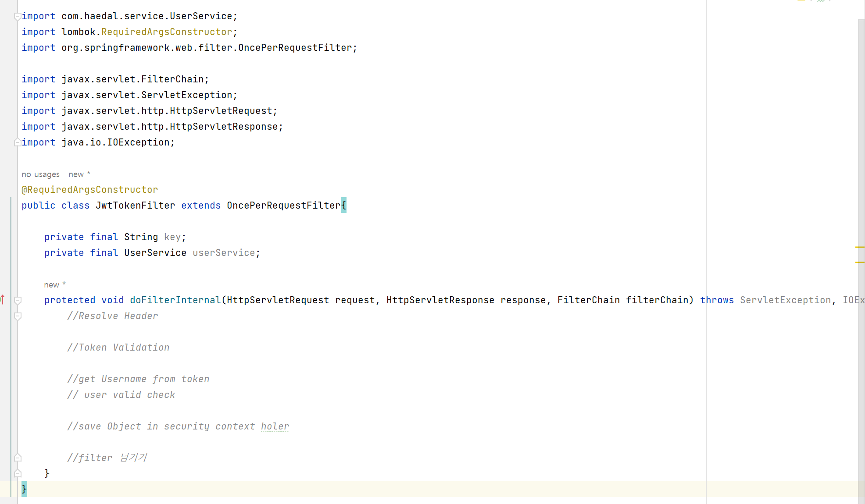Viewport: 865px width, 504px height.
Task: Click the filterChain parameter name
Action: [657, 300]
